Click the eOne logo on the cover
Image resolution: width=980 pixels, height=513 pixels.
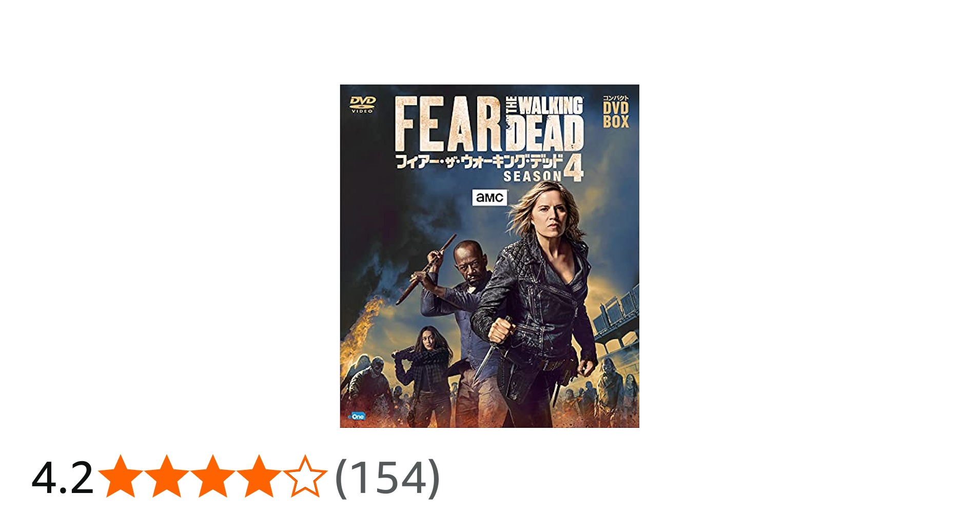(x=357, y=417)
